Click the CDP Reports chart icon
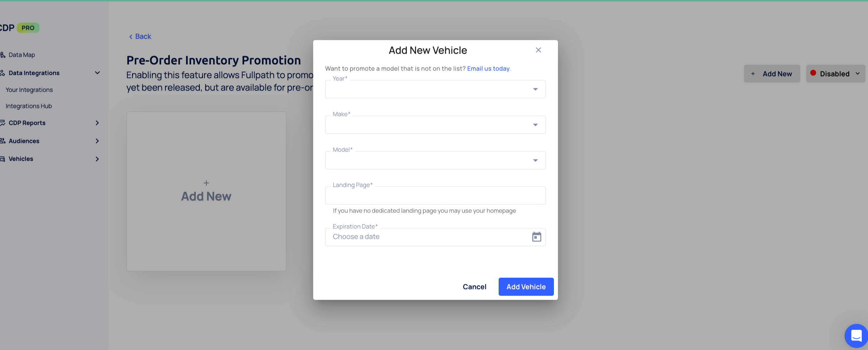 (x=3, y=123)
